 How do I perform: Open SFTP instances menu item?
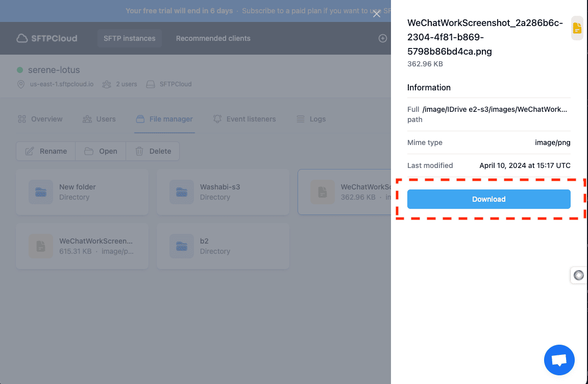(129, 38)
